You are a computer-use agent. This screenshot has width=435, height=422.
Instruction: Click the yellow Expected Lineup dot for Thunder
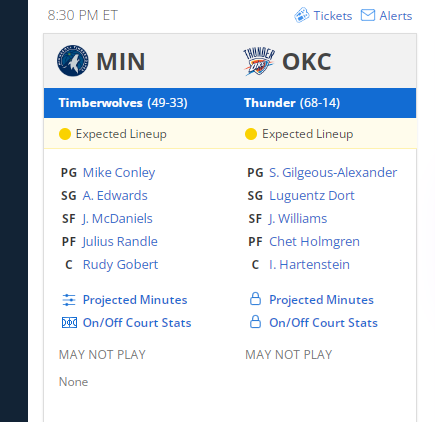coord(251,134)
